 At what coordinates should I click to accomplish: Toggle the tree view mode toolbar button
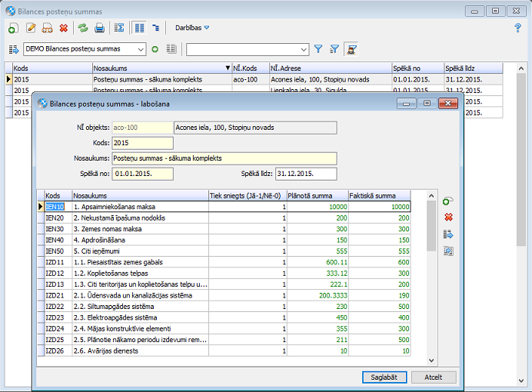(156, 28)
